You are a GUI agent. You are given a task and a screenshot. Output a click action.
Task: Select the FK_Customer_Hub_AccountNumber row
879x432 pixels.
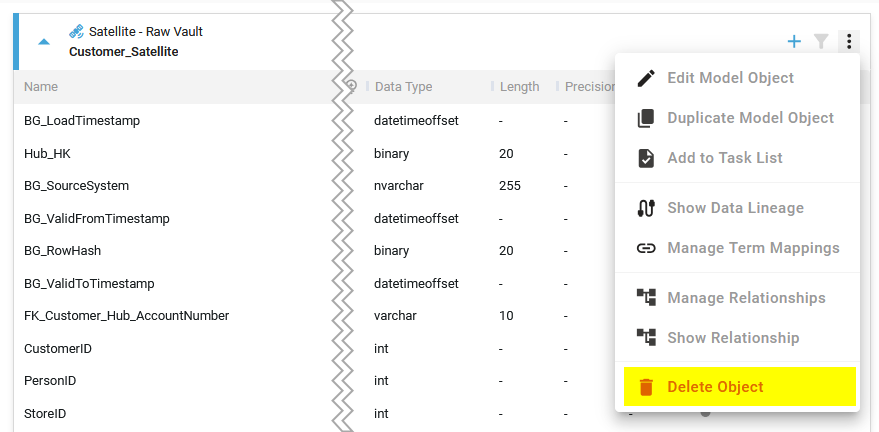127,316
